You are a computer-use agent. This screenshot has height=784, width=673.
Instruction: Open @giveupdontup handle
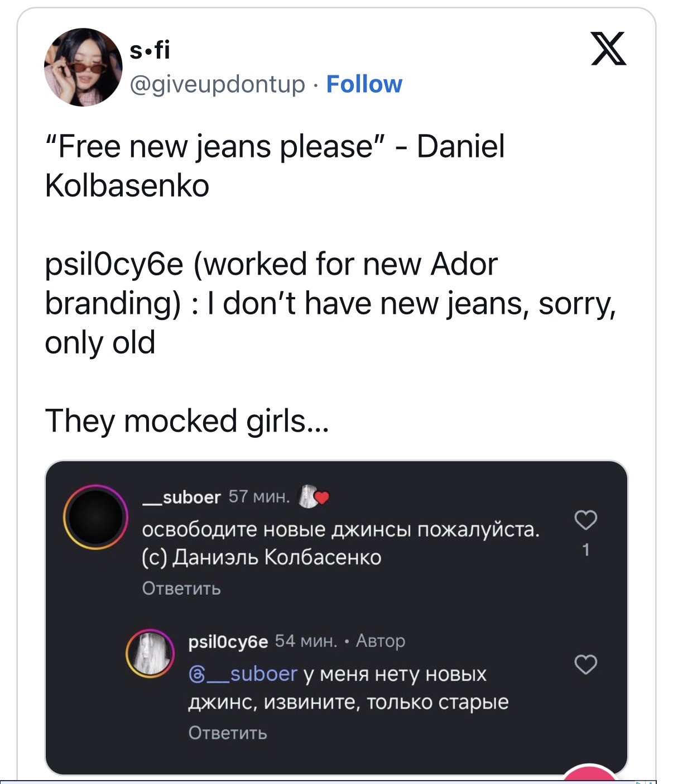tap(218, 85)
